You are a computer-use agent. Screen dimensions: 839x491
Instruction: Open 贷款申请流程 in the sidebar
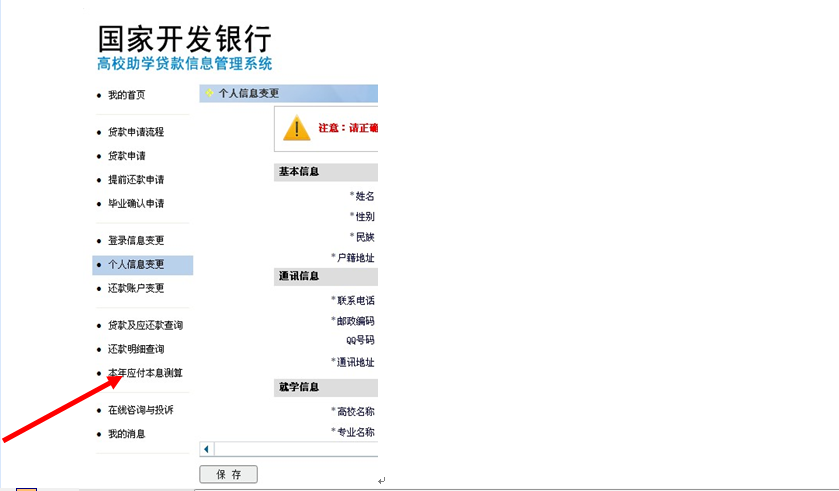[135, 132]
